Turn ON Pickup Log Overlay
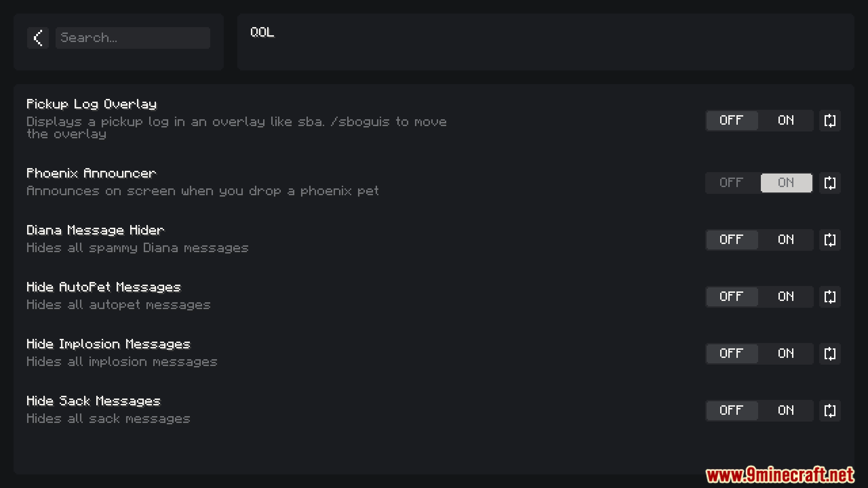The height and width of the screenshot is (488, 868). tap(786, 121)
